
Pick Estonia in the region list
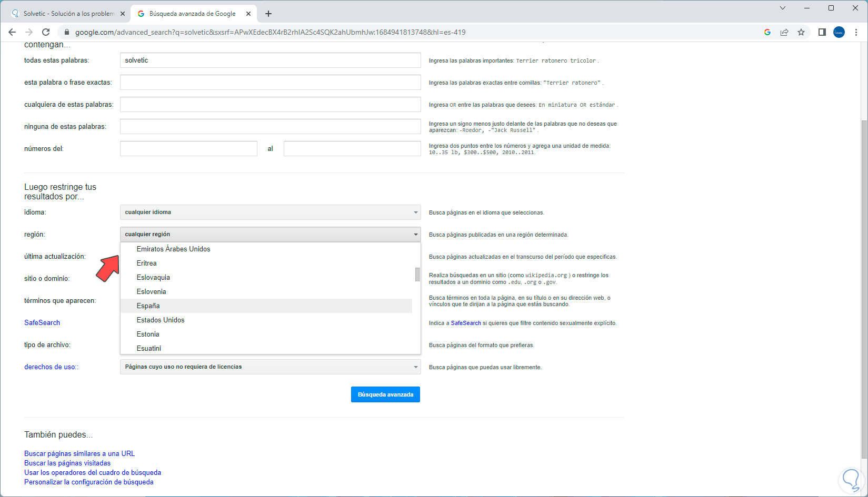pyautogui.click(x=266, y=334)
